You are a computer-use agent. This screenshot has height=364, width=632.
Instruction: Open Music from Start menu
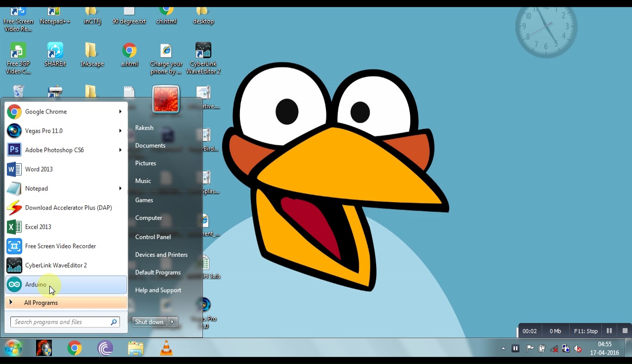click(x=143, y=181)
